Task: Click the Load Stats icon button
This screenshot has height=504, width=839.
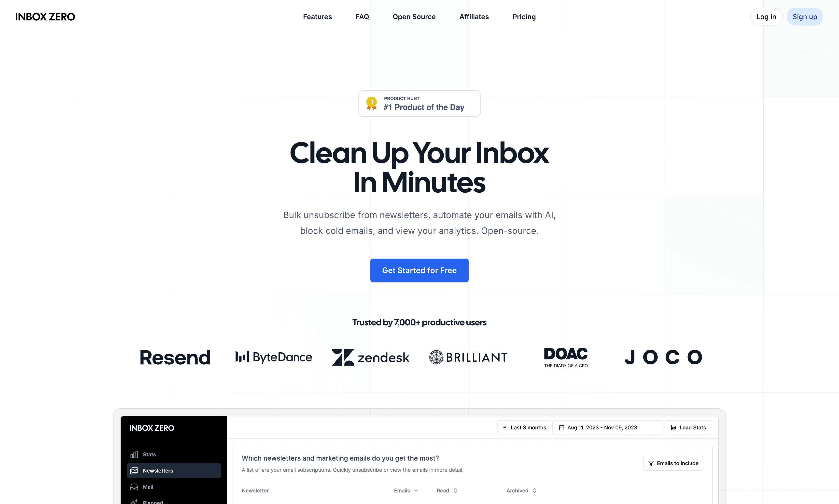Action: click(674, 427)
